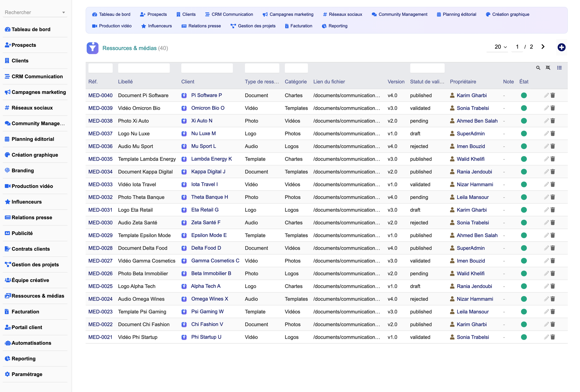Edit row MED-0040 with pencil icon
The width and height of the screenshot is (580, 392).
click(546, 95)
